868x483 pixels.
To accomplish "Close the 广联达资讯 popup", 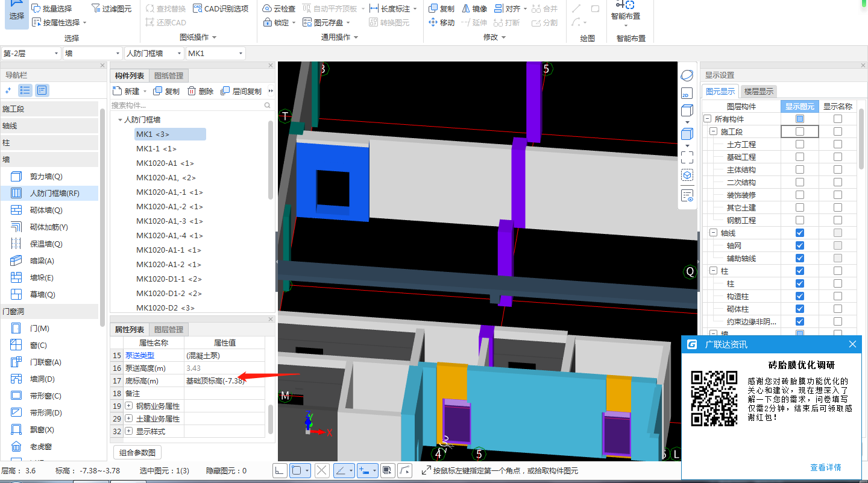I will coord(852,344).
